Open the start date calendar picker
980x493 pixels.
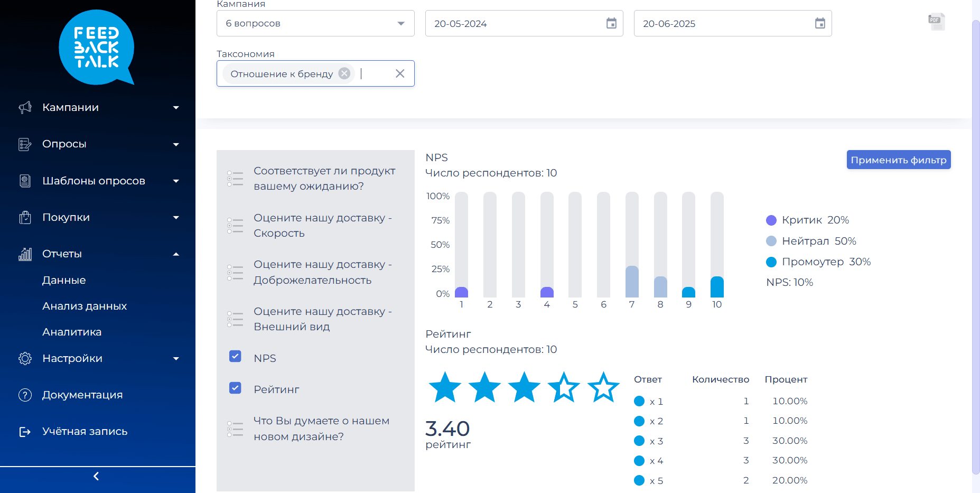tap(611, 23)
